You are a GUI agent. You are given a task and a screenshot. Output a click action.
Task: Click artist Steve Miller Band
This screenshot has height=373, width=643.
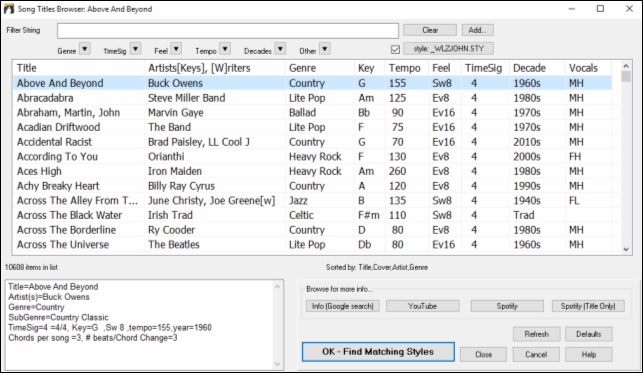coord(187,98)
